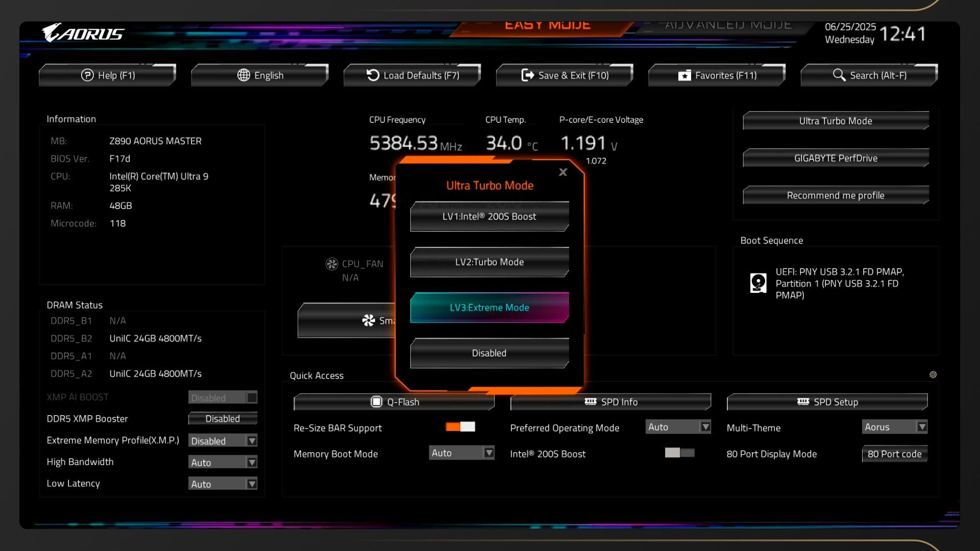Click the Help question mark icon
The height and width of the screenshot is (551, 980).
(87, 75)
